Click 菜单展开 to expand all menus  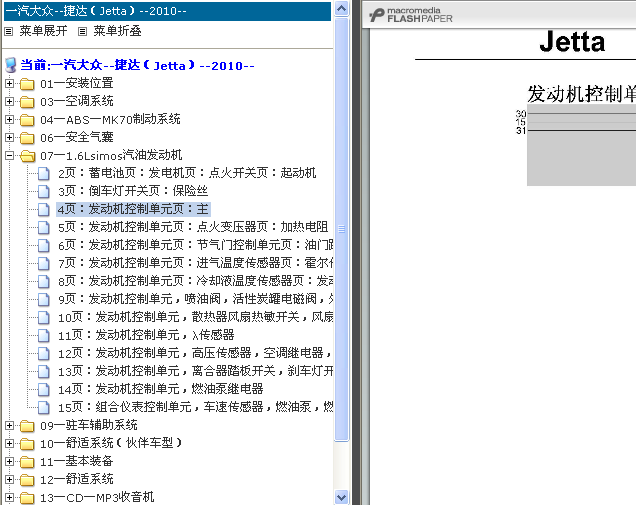click(x=43, y=31)
